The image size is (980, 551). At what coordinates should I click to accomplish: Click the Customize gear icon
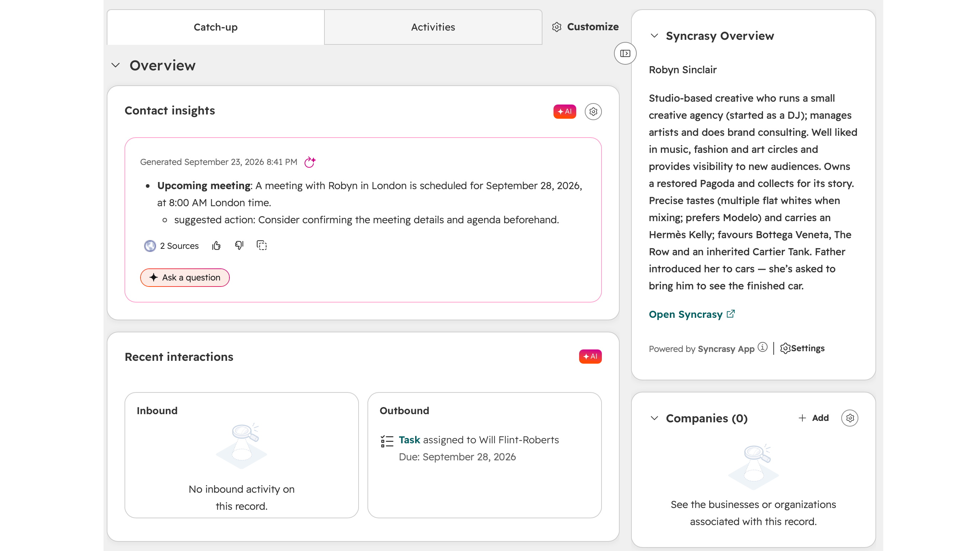[x=557, y=27]
